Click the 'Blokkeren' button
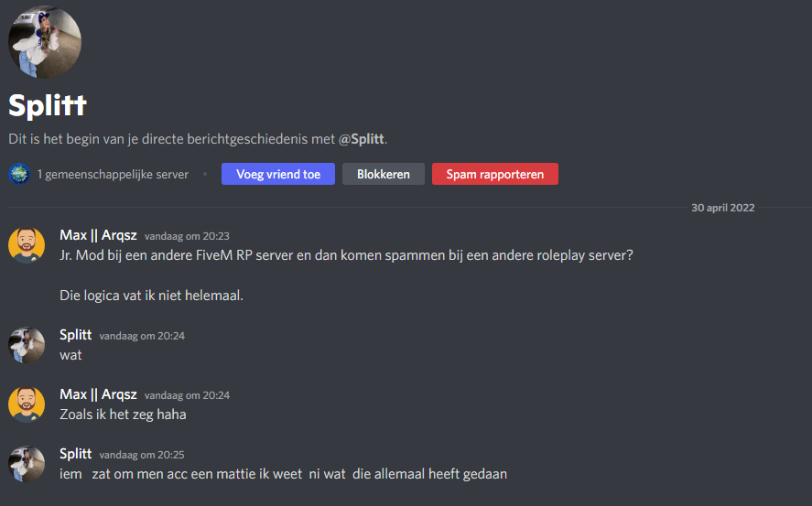 pos(383,174)
